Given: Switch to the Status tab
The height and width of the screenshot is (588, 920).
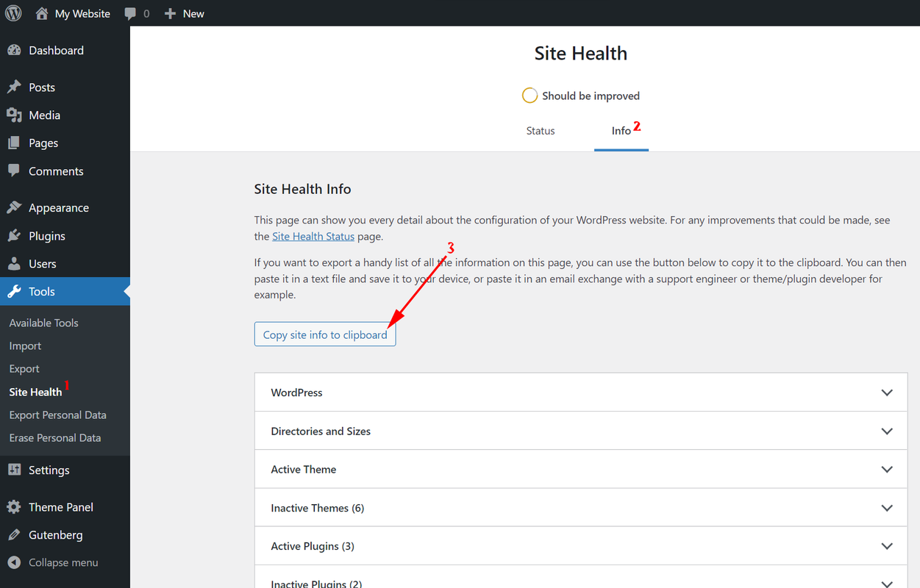Looking at the screenshot, I should click(541, 131).
